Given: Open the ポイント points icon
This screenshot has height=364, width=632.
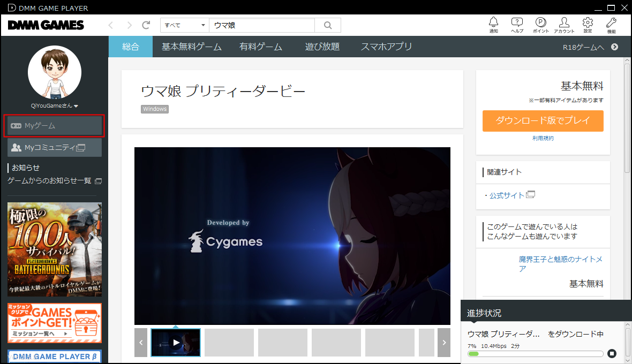Looking at the screenshot, I should [x=540, y=25].
